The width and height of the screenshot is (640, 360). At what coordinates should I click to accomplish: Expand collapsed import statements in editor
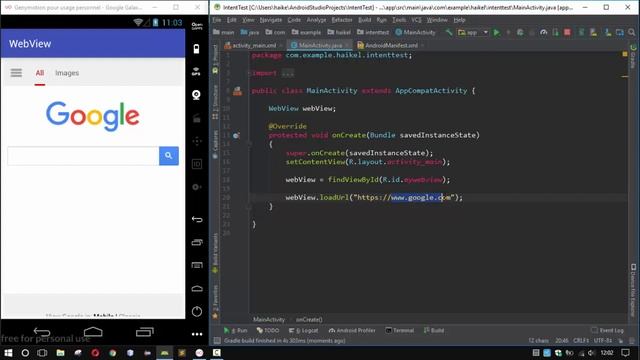[288, 73]
